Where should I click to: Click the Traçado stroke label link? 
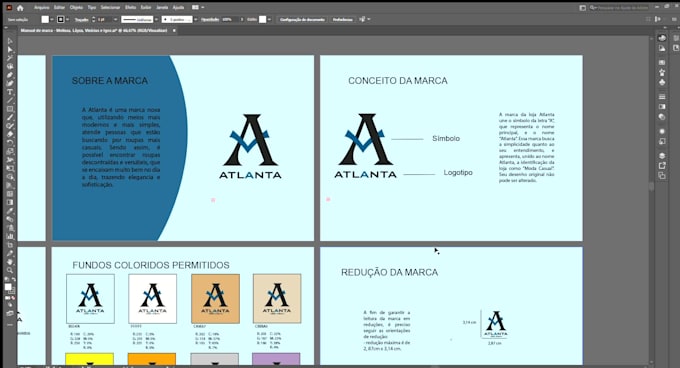[82, 20]
